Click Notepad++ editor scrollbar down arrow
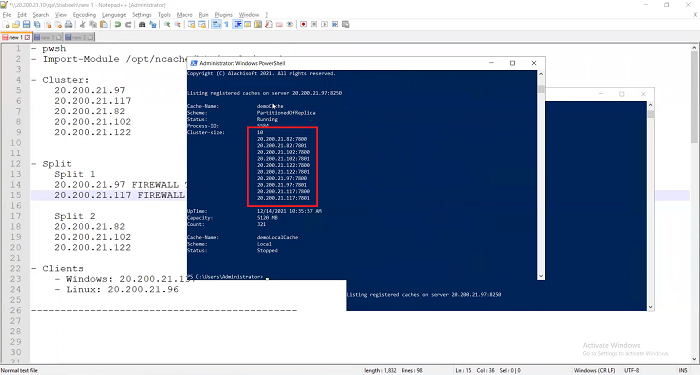Screen dimensions: 700x375 point(695,358)
